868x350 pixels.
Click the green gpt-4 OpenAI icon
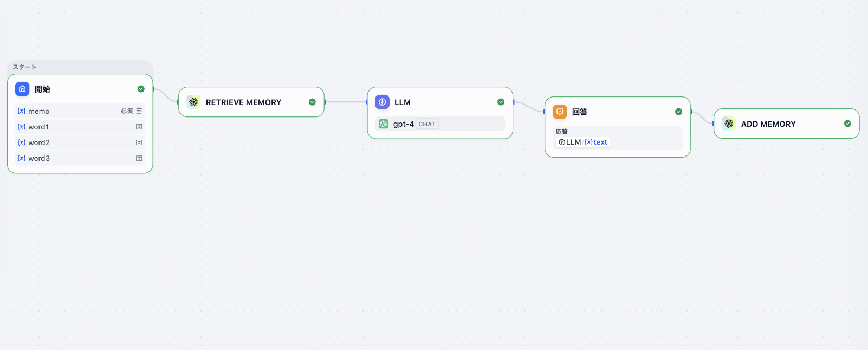tap(384, 124)
